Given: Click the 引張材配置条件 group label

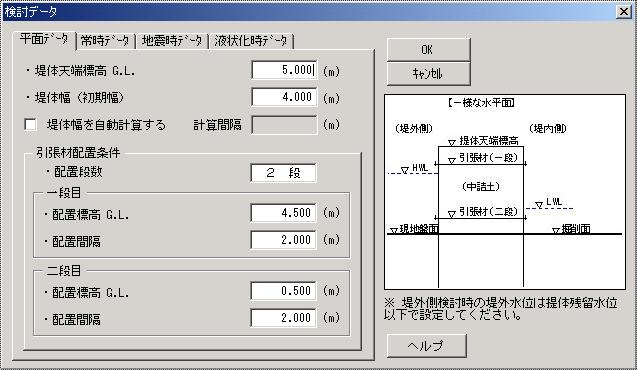Looking at the screenshot, I should coord(78,153).
